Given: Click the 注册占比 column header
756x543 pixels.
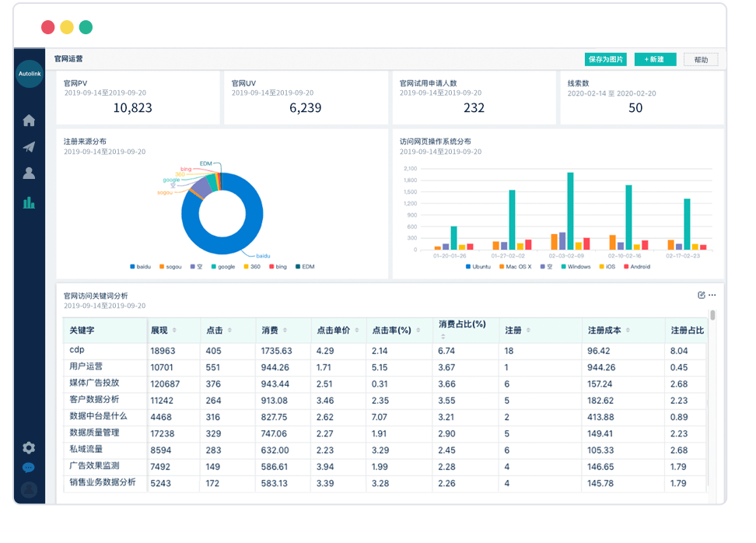Looking at the screenshot, I should tap(687, 331).
